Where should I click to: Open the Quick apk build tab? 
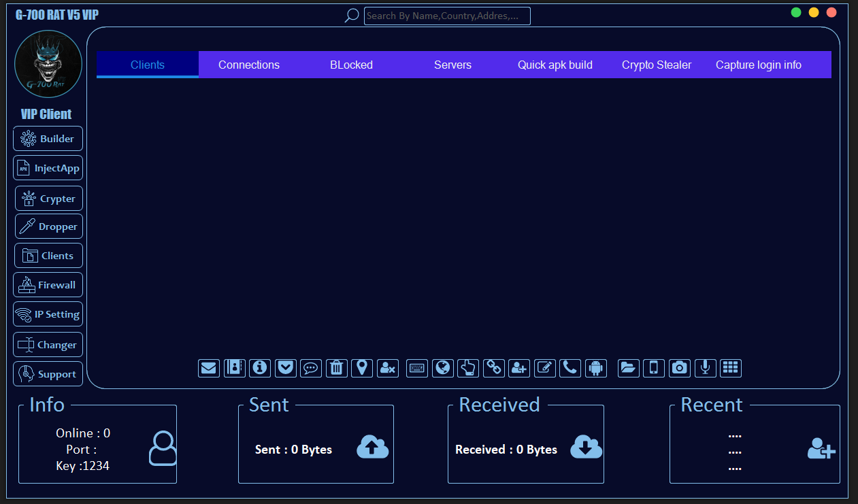point(555,65)
